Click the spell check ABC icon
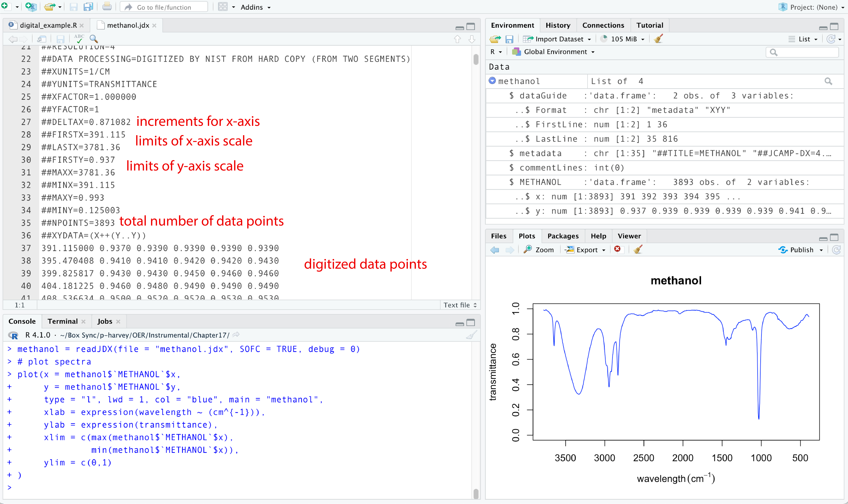 pos(79,39)
